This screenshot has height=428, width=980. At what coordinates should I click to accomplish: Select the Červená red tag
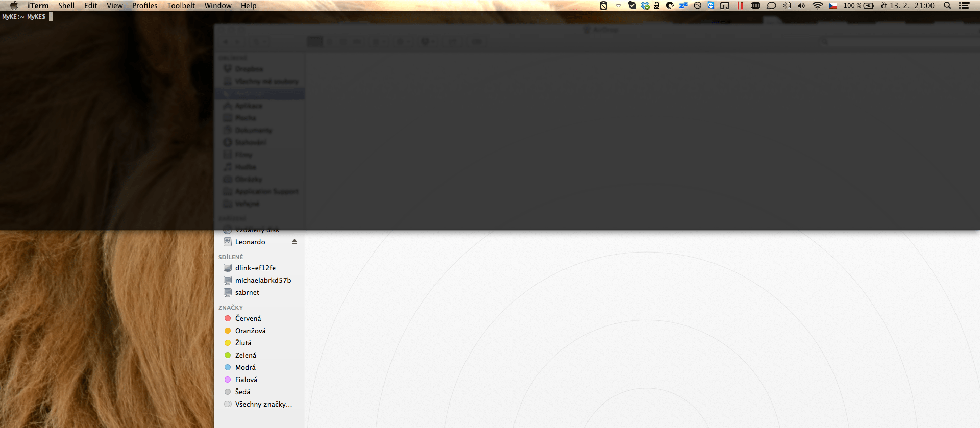click(x=248, y=318)
